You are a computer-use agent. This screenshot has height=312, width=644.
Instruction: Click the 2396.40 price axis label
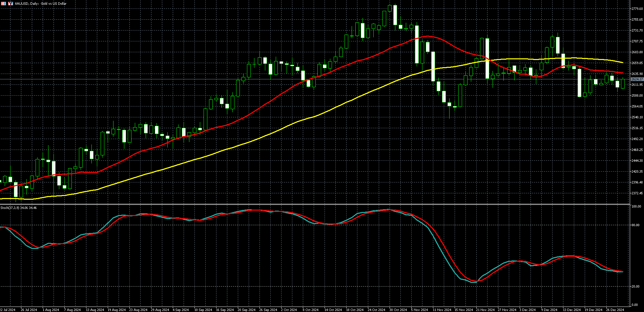pos(637,182)
